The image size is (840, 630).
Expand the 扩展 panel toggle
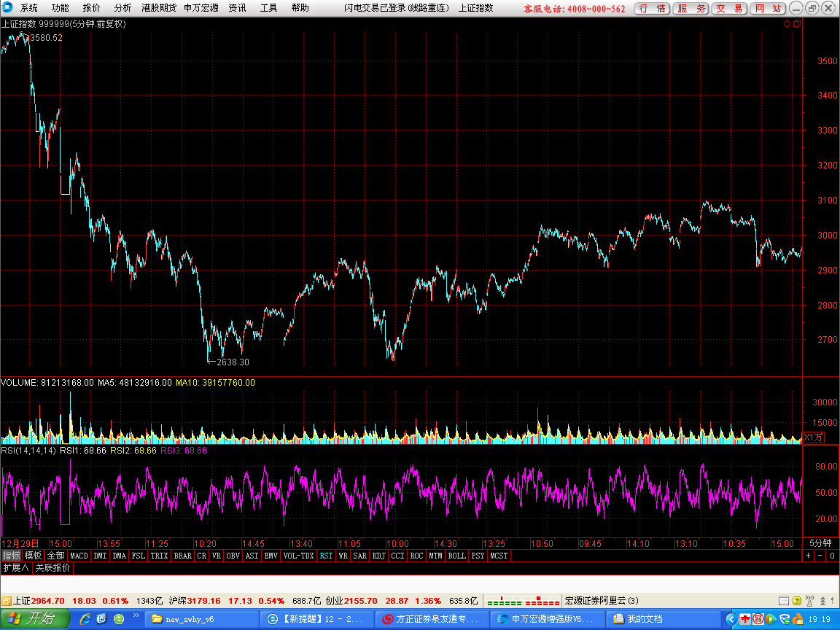15,568
